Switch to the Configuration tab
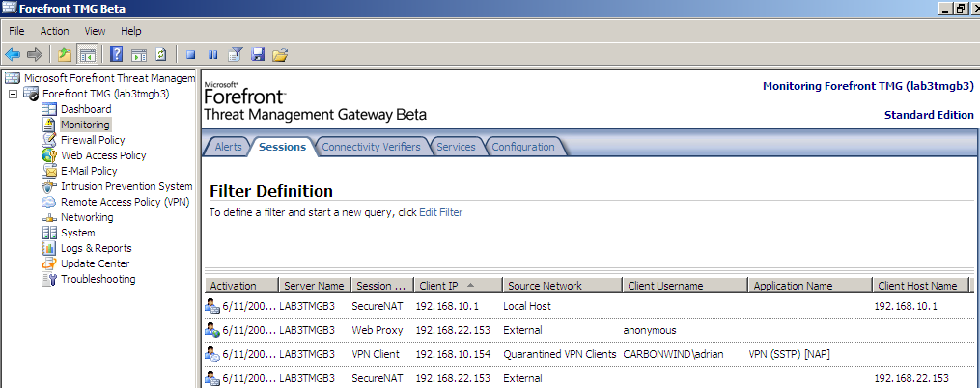Viewport: 980px width, 388px height. (x=523, y=147)
